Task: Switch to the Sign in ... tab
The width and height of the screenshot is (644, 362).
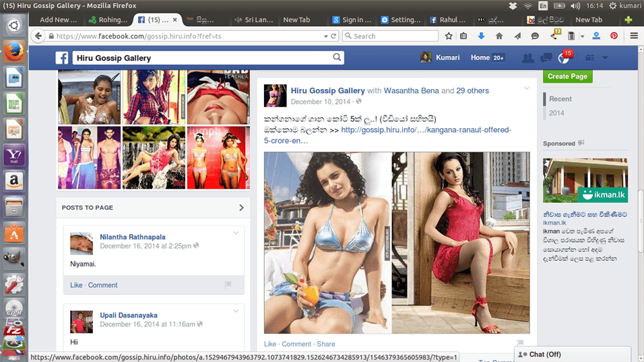Action: click(352, 20)
